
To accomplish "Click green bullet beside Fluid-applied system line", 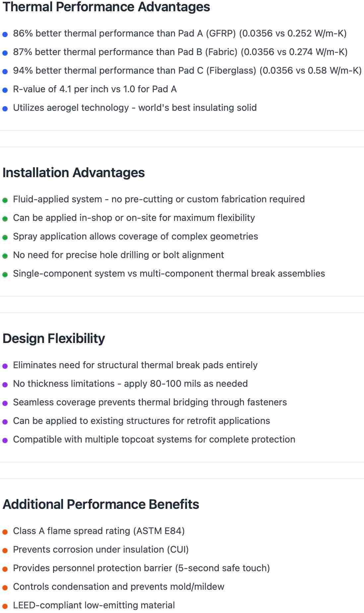I will pos(5,200).
